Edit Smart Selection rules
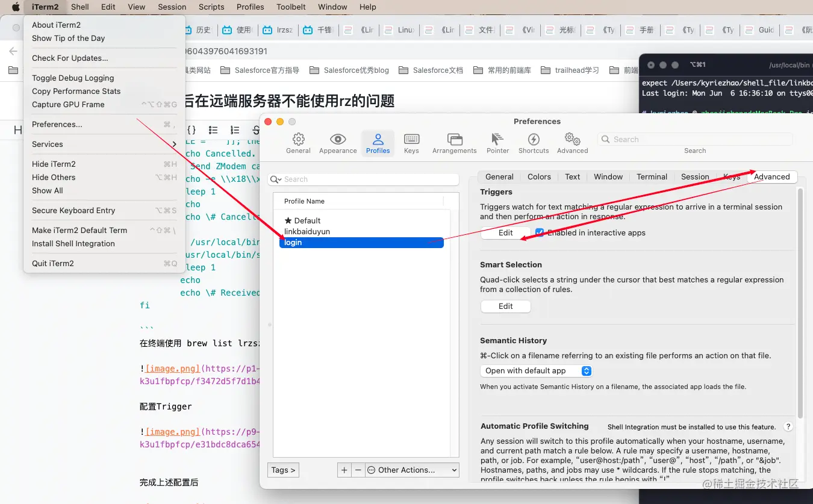813x504 pixels. point(505,306)
